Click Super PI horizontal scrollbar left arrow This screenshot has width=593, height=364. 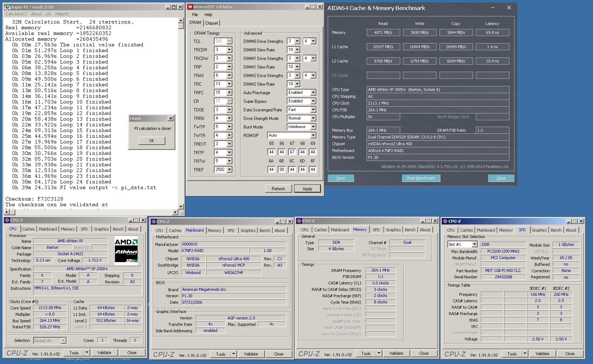click(x=6, y=212)
